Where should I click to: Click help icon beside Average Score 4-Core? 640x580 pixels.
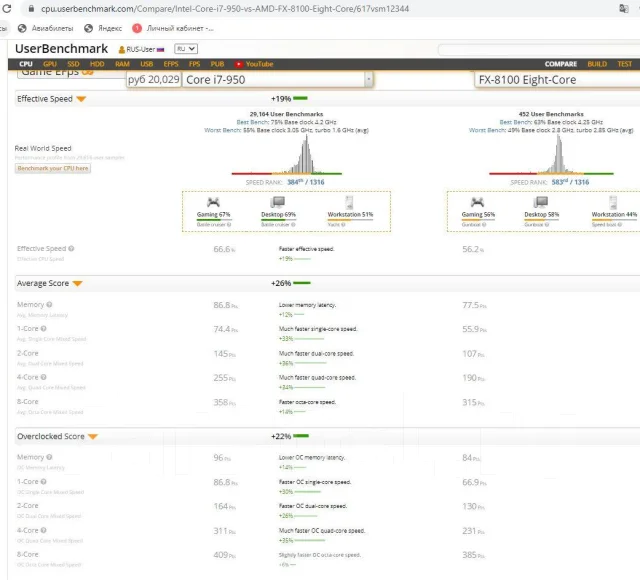43,377
